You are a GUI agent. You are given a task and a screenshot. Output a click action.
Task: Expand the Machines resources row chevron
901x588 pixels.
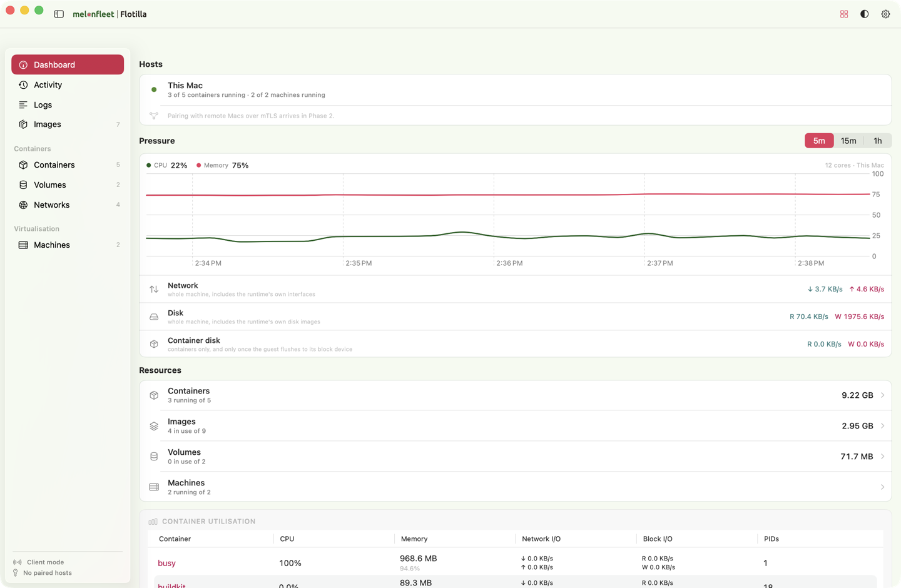[x=882, y=487]
